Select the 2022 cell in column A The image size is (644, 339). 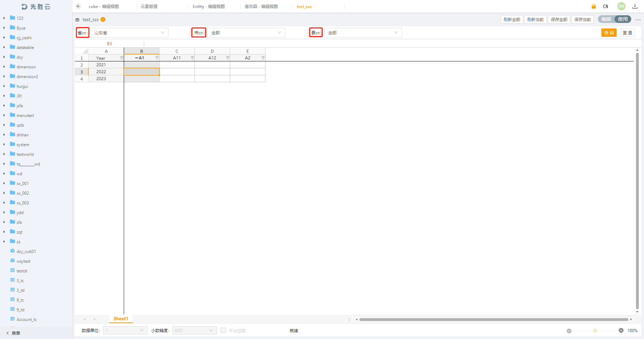tap(106, 72)
